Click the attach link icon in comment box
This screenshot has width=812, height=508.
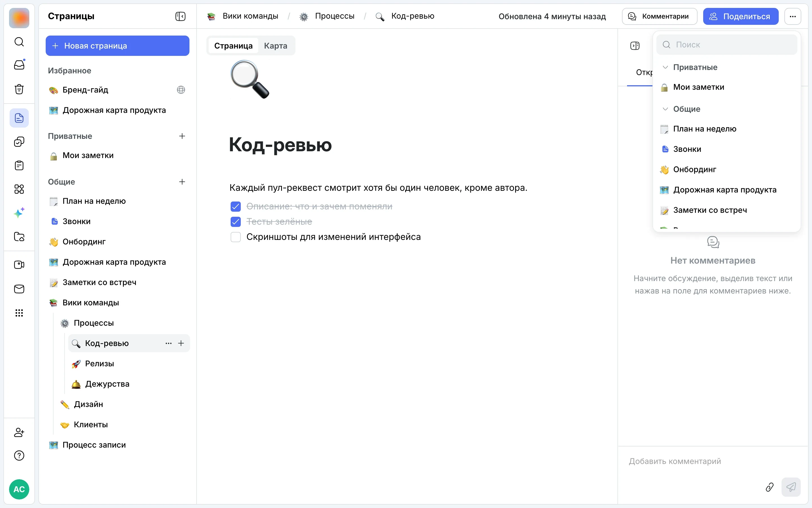click(x=769, y=487)
